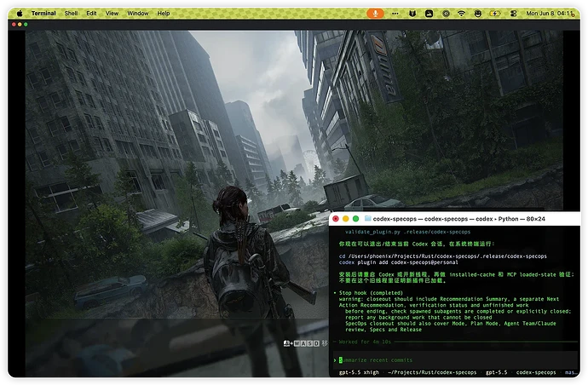This screenshot has width=588, height=385.
Task: Open the View menu
Action: click(x=112, y=13)
